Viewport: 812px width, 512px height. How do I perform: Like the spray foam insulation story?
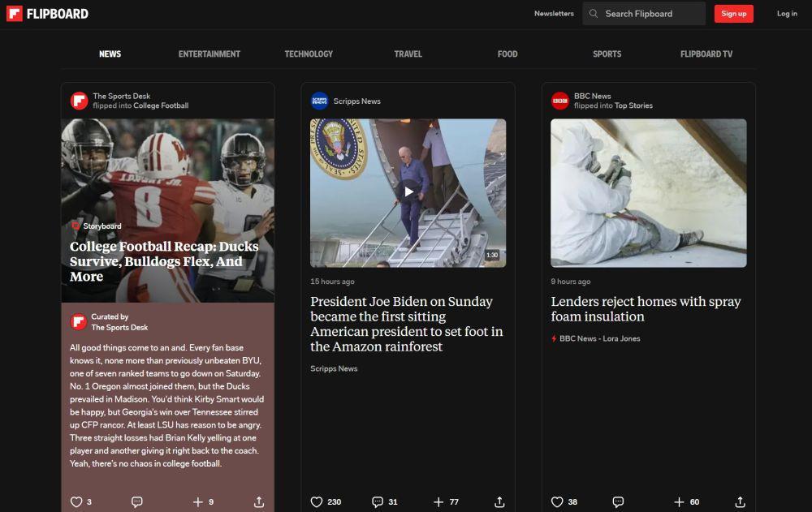(x=557, y=501)
